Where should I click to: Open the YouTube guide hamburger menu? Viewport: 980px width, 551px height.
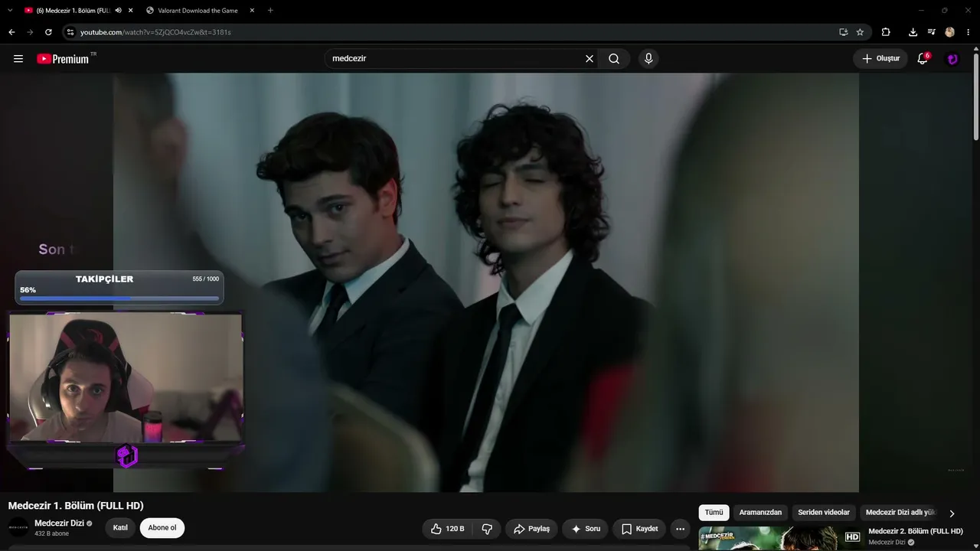(x=18, y=59)
